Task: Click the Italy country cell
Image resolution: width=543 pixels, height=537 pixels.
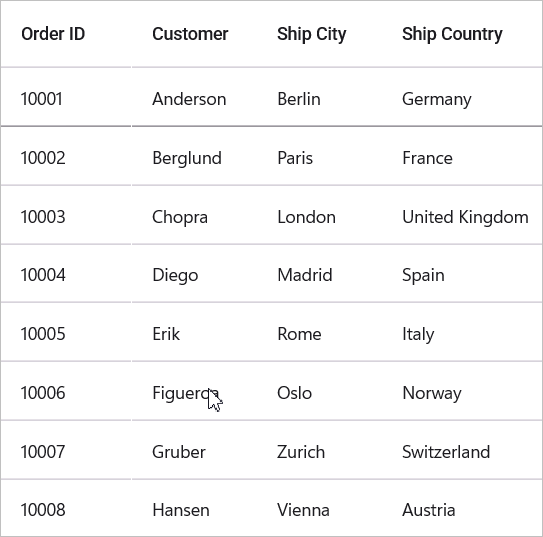Action: 462,332
